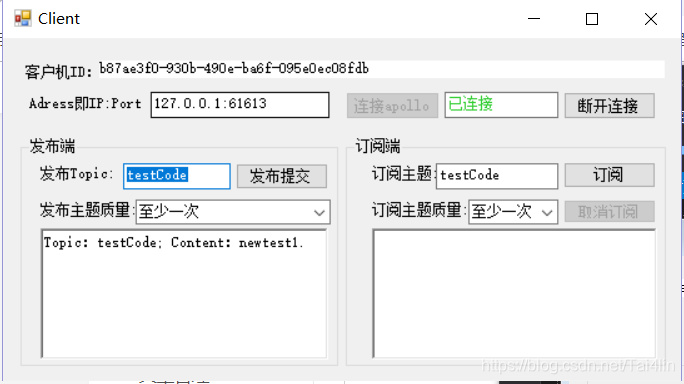Open the 订阅主题质量 dropdown

(513, 212)
